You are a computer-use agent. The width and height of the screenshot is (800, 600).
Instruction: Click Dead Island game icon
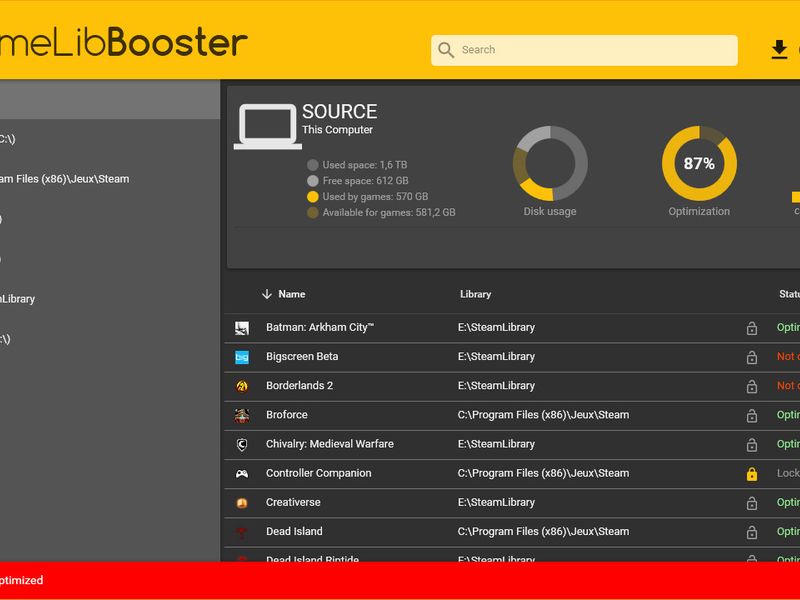[x=242, y=532]
